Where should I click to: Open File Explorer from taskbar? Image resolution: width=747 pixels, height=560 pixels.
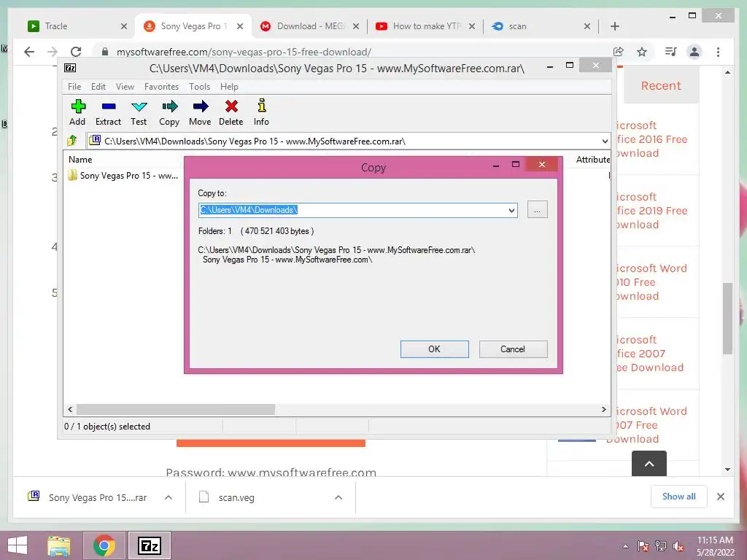point(59,545)
